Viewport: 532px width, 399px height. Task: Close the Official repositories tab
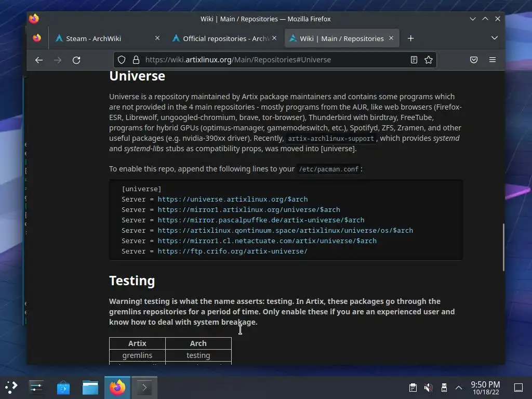pyautogui.click(x=274, y=38)
